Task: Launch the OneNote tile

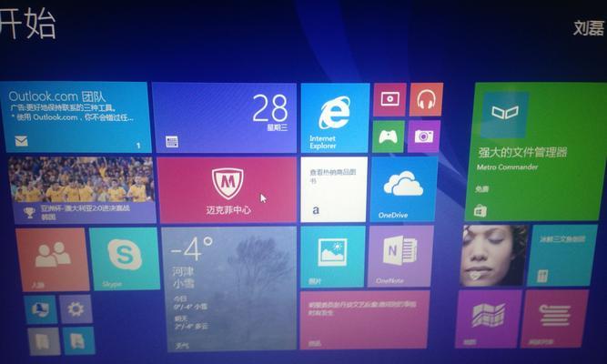Action: [400, 256]
